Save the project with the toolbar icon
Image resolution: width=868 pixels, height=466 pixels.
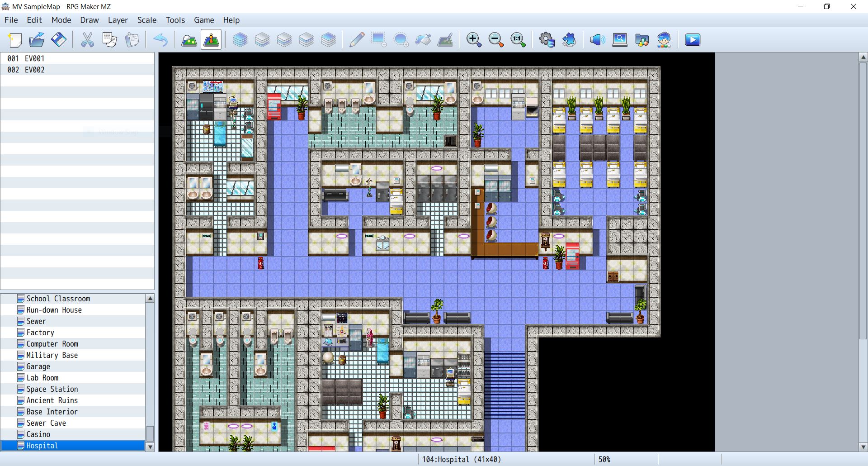click(x=59, y=40)
